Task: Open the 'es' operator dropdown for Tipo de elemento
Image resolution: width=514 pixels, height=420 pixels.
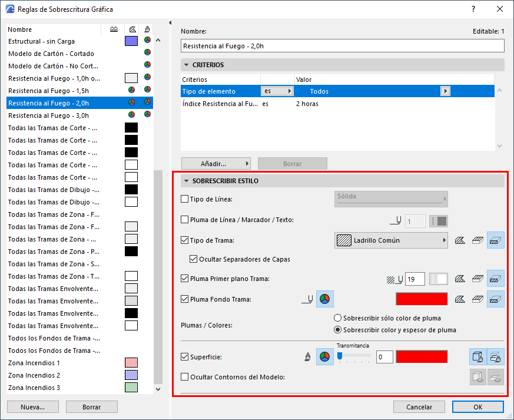Action: tap(277, 91)
